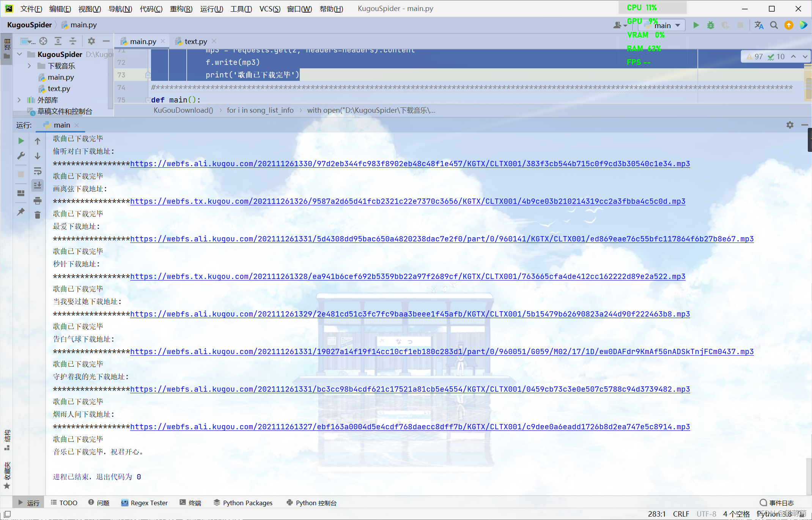Switch to the text.py editor tab
This screenshot has height=520, width=812.
195,41
